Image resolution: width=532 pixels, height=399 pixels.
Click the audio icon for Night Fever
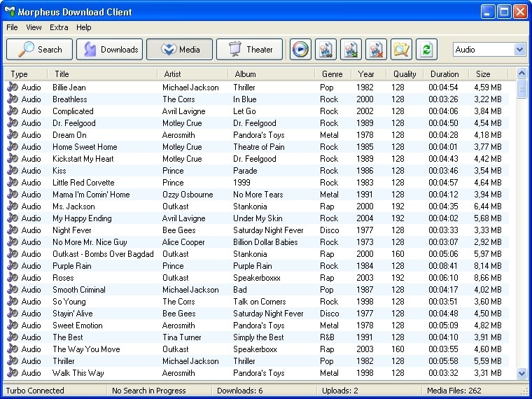pyautogui.click(x=13, y=230)
